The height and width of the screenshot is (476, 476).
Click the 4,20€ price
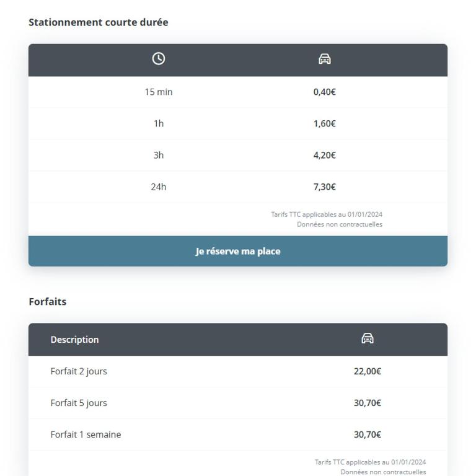325,155
